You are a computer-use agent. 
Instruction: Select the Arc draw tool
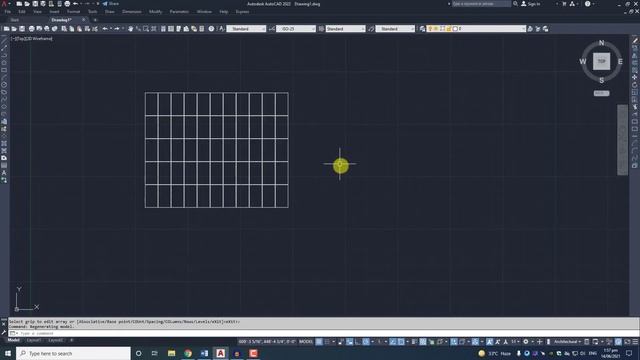coord(4,77)
